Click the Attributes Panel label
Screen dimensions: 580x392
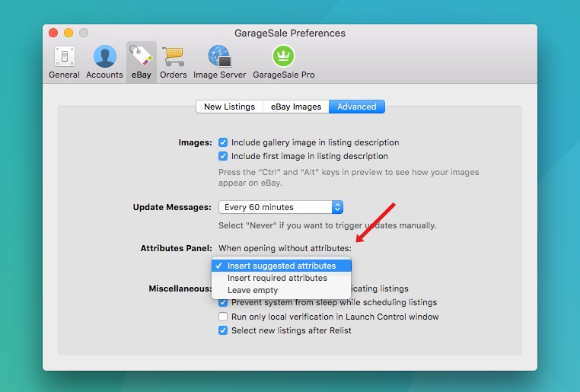click(x=176, y=248)
